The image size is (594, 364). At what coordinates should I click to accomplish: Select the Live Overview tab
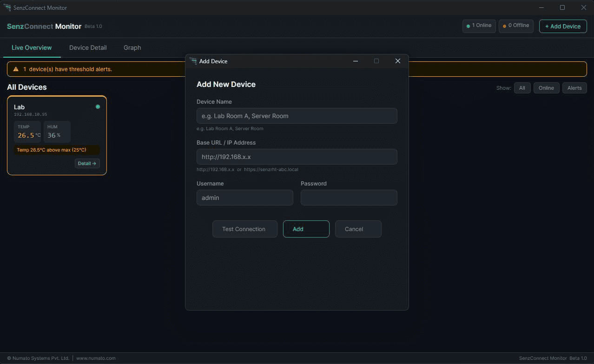(x=32, y=48)
